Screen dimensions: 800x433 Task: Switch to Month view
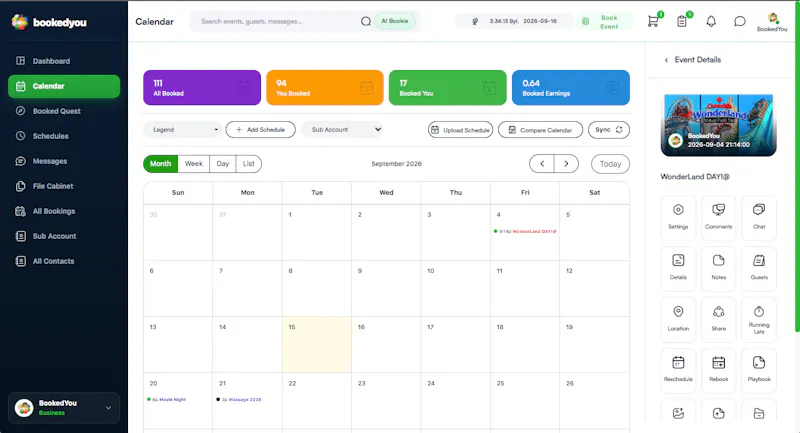161,164
